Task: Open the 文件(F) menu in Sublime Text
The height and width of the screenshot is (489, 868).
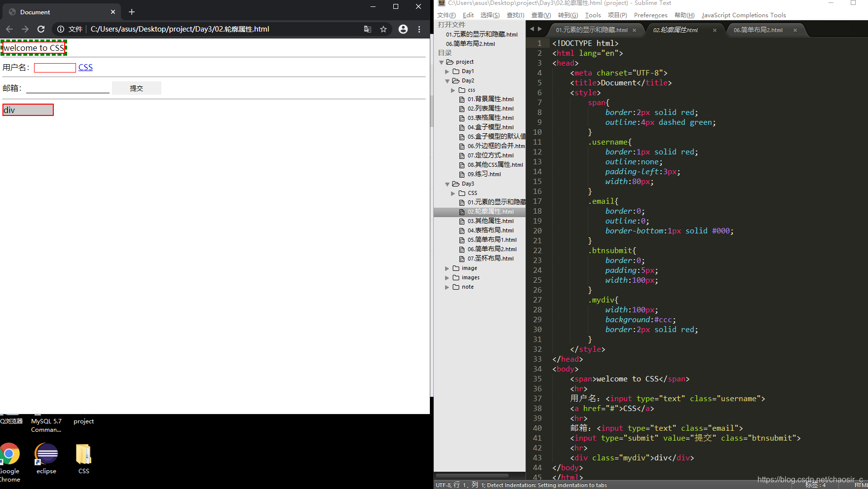Action: (446, 15)
